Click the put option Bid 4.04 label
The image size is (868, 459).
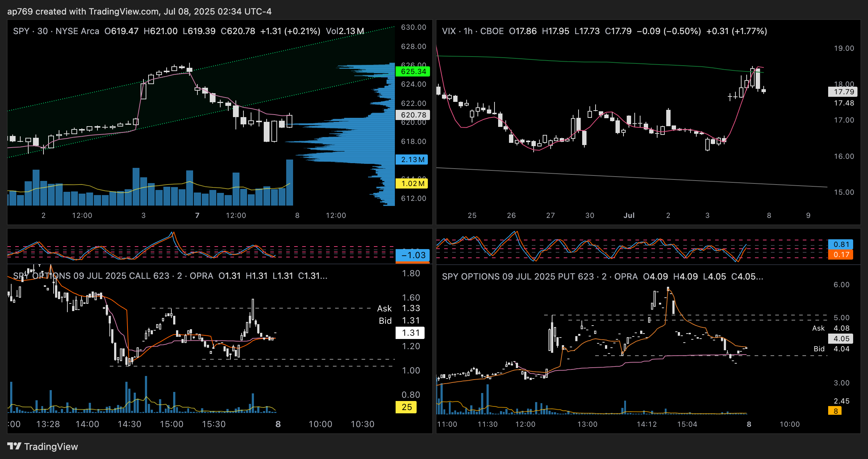click(x=831, y=349)
